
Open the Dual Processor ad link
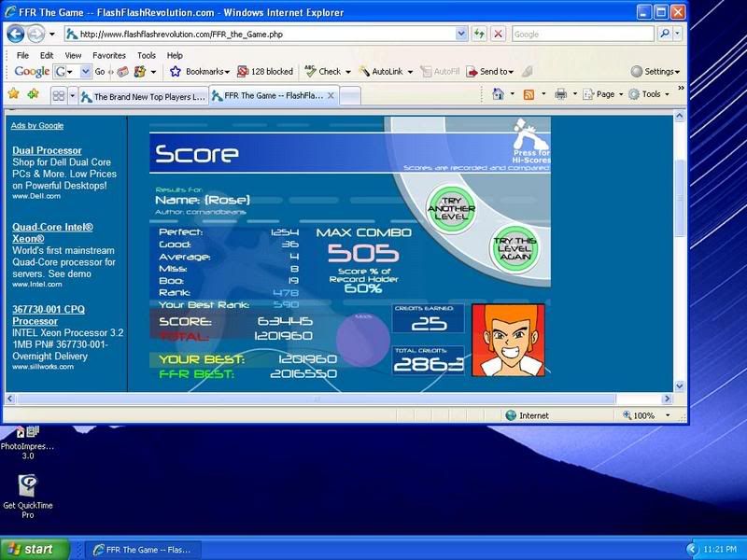coord(47,150)
